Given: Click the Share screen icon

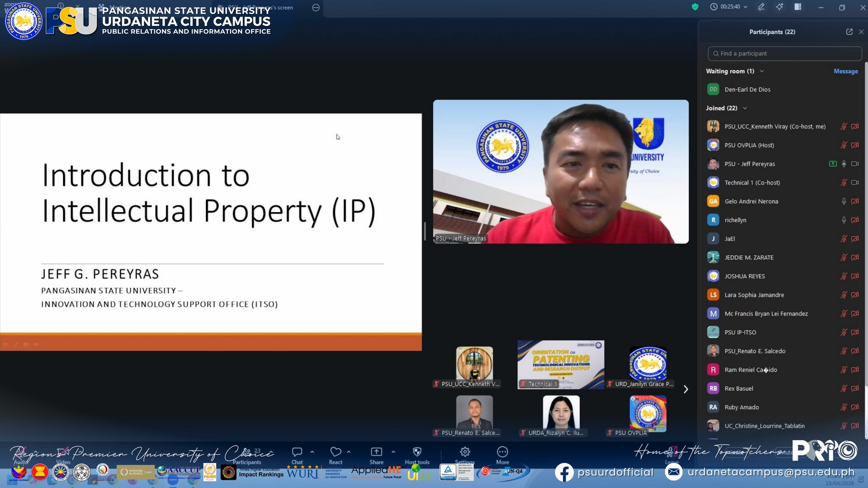Looking at the screenshot, I should [376, 452].
